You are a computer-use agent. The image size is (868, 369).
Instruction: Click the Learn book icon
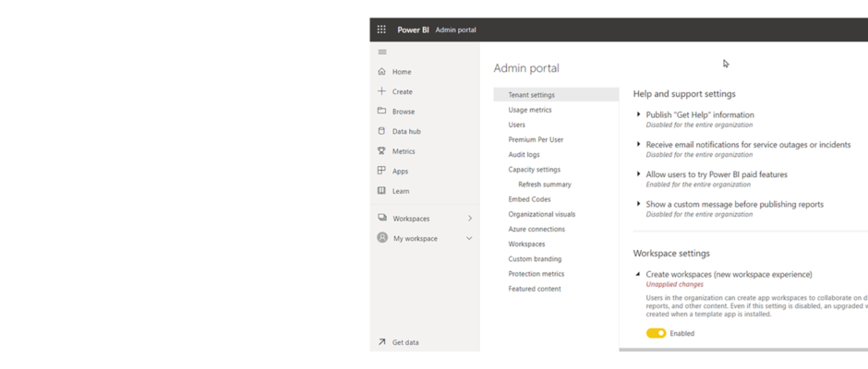point(381,190)
